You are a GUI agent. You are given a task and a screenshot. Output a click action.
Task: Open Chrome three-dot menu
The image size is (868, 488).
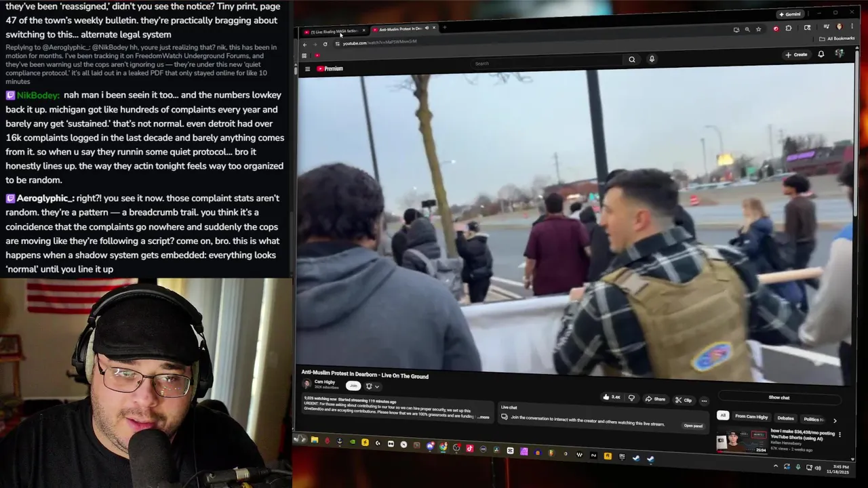pyautogui.click(x=852, y=26)
